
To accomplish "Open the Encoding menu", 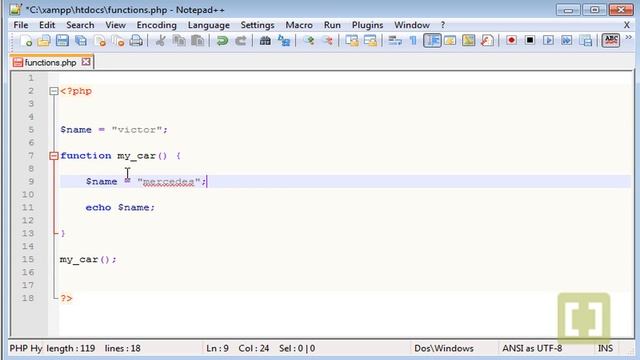I will (x=156, y=25).
